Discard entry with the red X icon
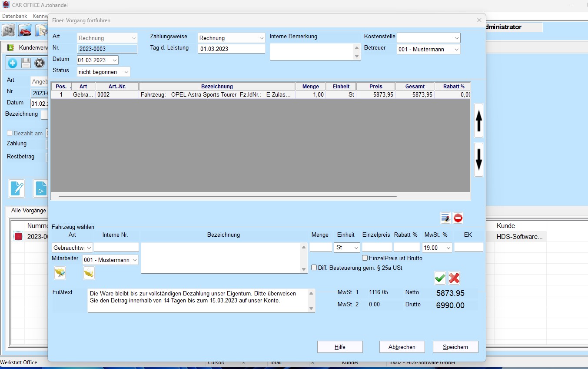Viewport: 588px width, 369px height. coord(454,278)
